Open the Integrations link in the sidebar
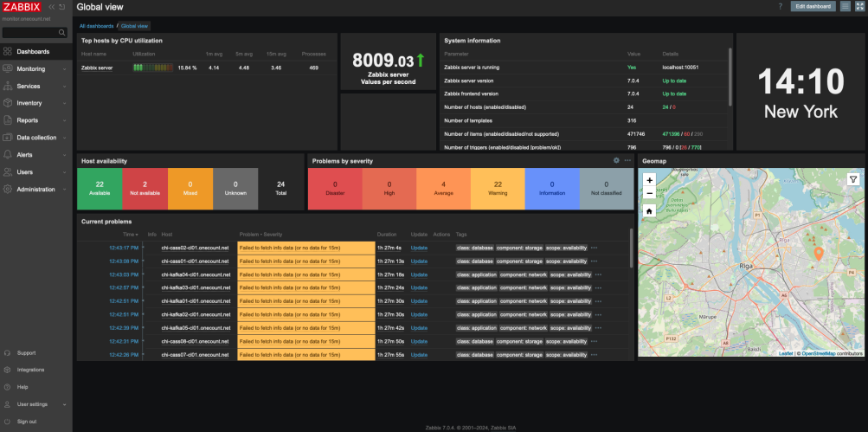The image size is (868, 432). 30,370
